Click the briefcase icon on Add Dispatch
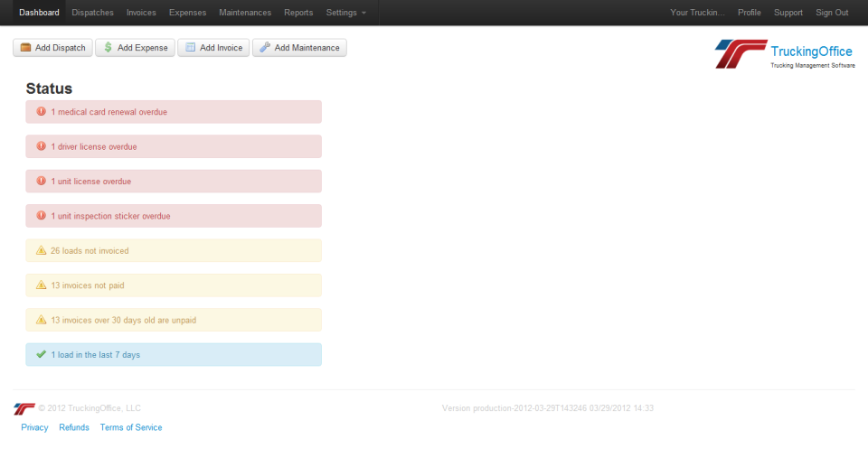The width and height of the screenshot is (868, 458). pyautogui.click(x=25, y=48)
